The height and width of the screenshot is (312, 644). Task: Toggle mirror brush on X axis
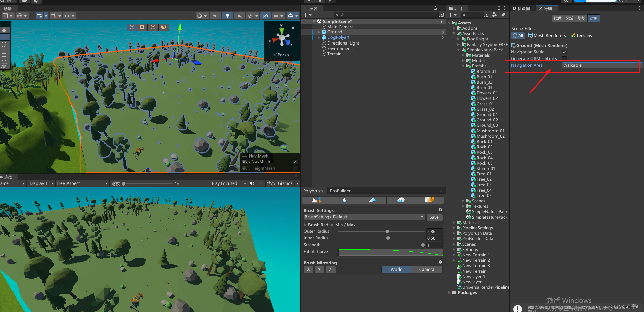(308, 270)
